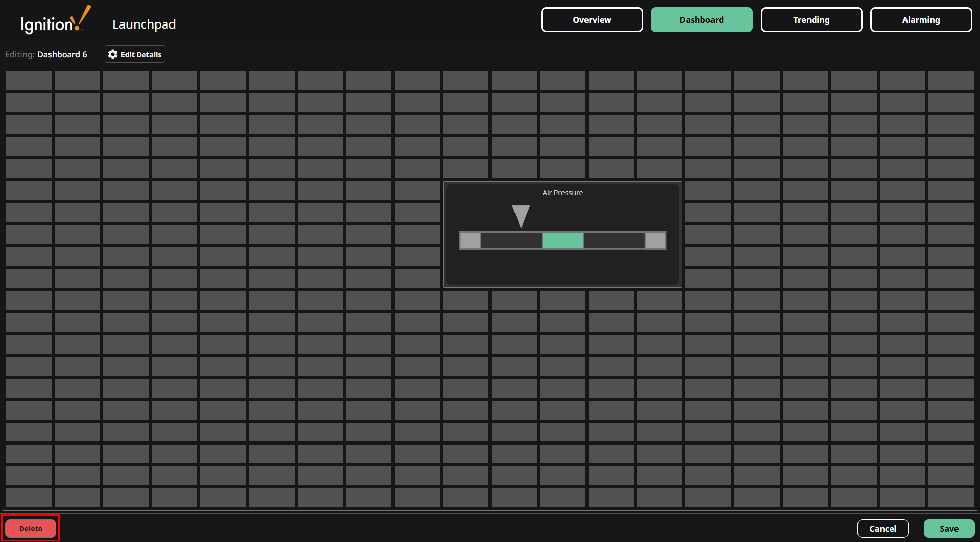Open the Edit Details dialog
Viewport: 980px width, 542px height.
134,54
